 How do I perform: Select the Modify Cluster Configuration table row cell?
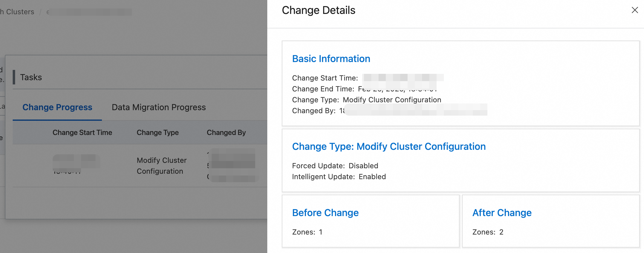pyautogui.click(x=161, y=166)
